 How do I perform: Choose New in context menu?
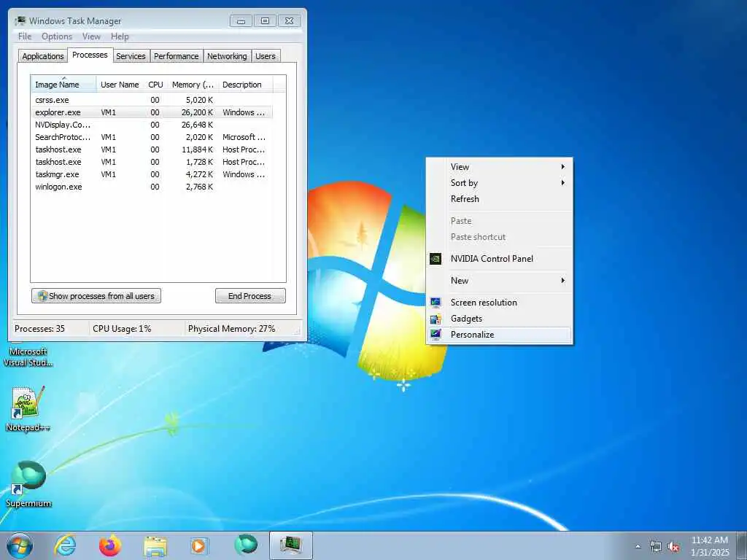point(499,281)
